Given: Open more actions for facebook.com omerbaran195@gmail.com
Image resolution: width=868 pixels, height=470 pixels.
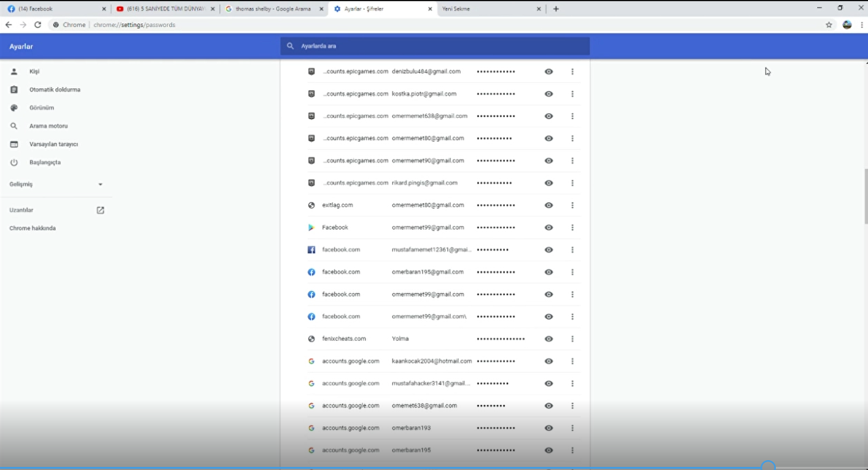Looking at the screenshot, I should [573, 272].
